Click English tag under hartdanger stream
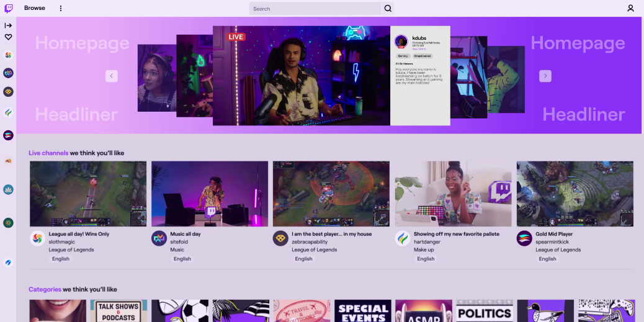The height and width of the screenshot is (322, 644). point(426,259)
